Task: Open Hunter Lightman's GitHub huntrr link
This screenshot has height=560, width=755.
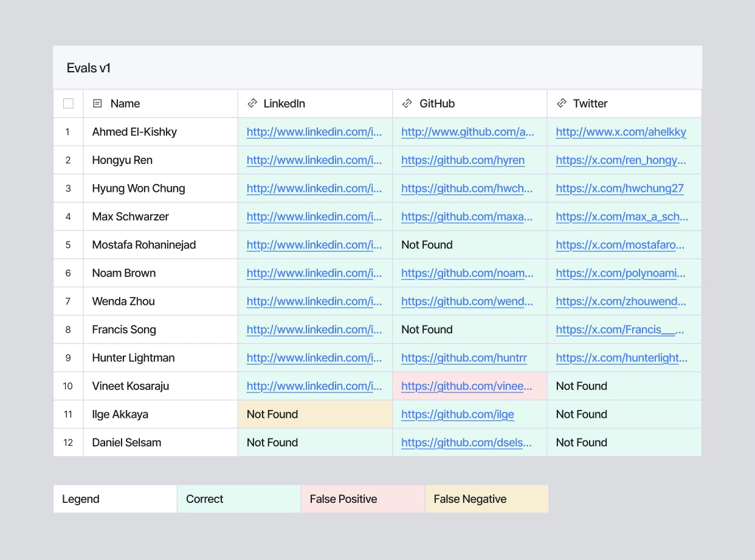Action: [464, 358]
